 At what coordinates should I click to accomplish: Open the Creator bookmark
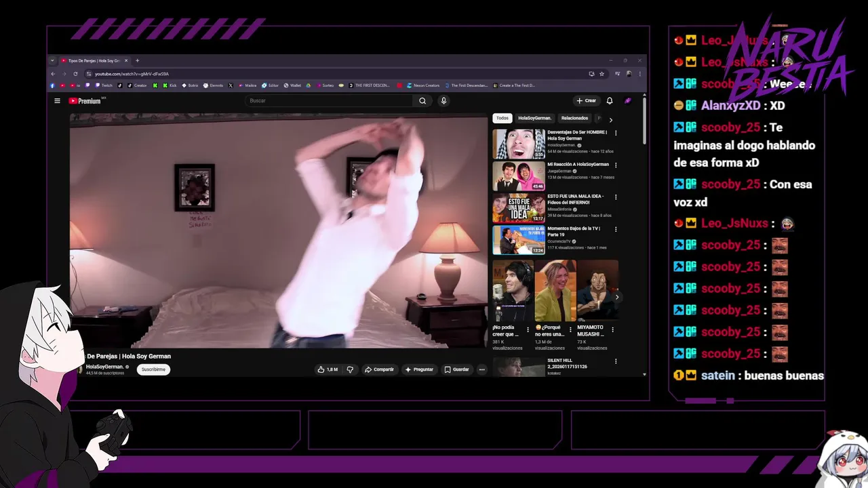tap(136, 85)
